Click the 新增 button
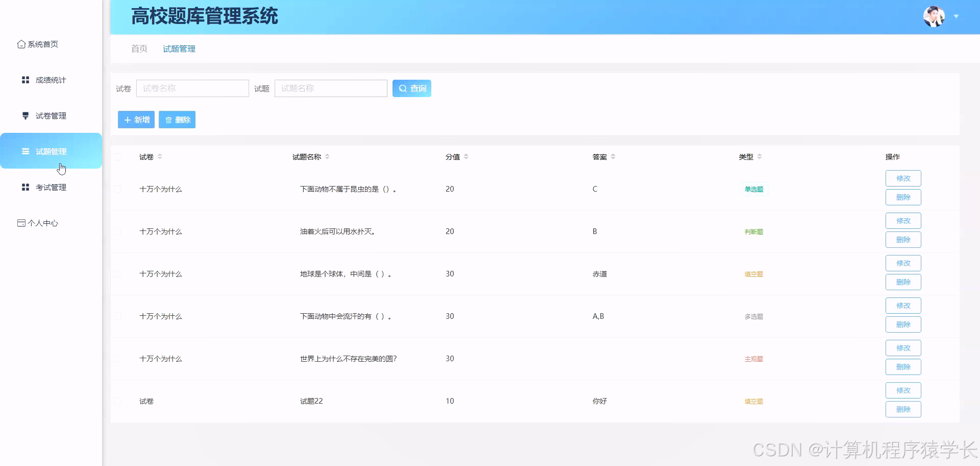Image resolution: width=980 pixels, height=466 pixels. (x=136, y=120)
